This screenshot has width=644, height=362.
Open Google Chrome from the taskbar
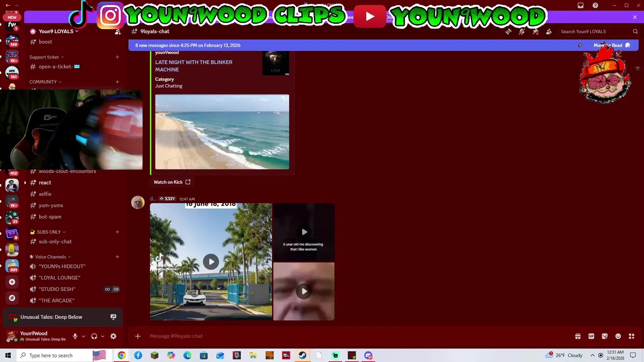122,355
